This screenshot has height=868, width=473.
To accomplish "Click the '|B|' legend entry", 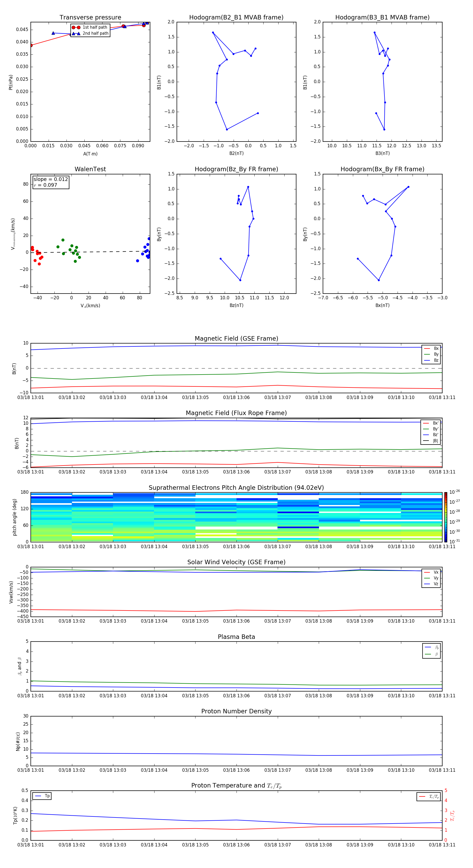I will pyautogui.click(x=431, y=441).
